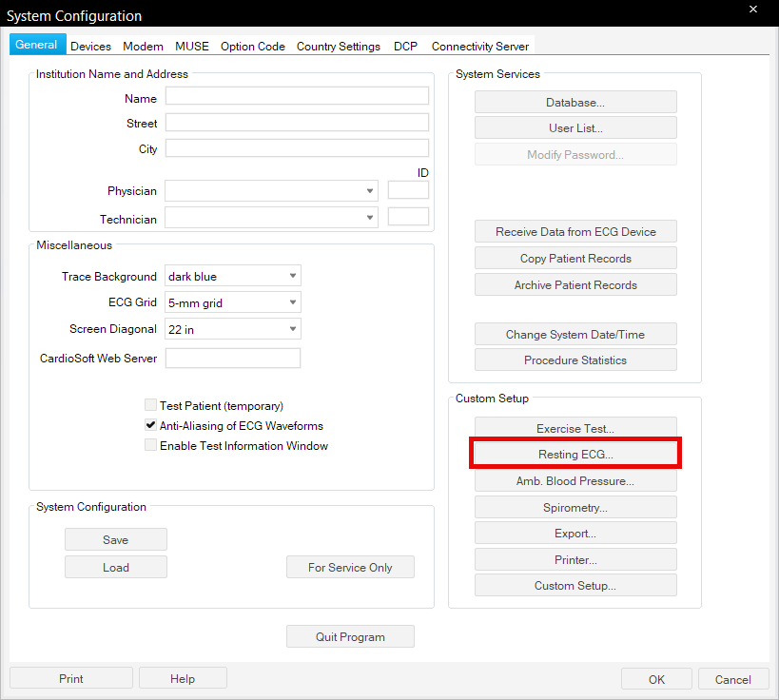
Task: Save the system configuration
Action: pyautogui.click(x=116, y=540)
